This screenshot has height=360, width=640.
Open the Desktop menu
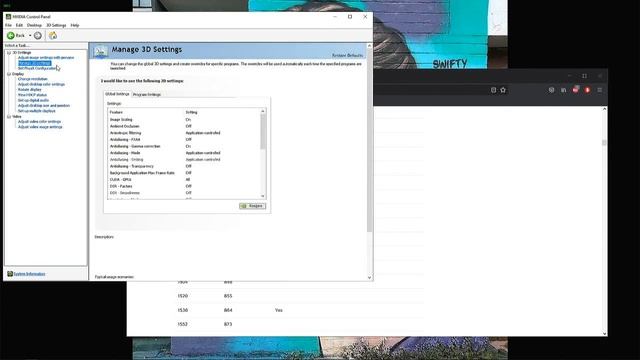(x=34, y=25)
